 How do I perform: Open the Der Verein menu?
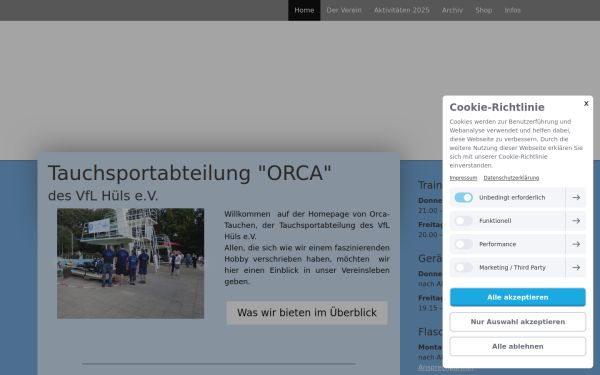344,10
